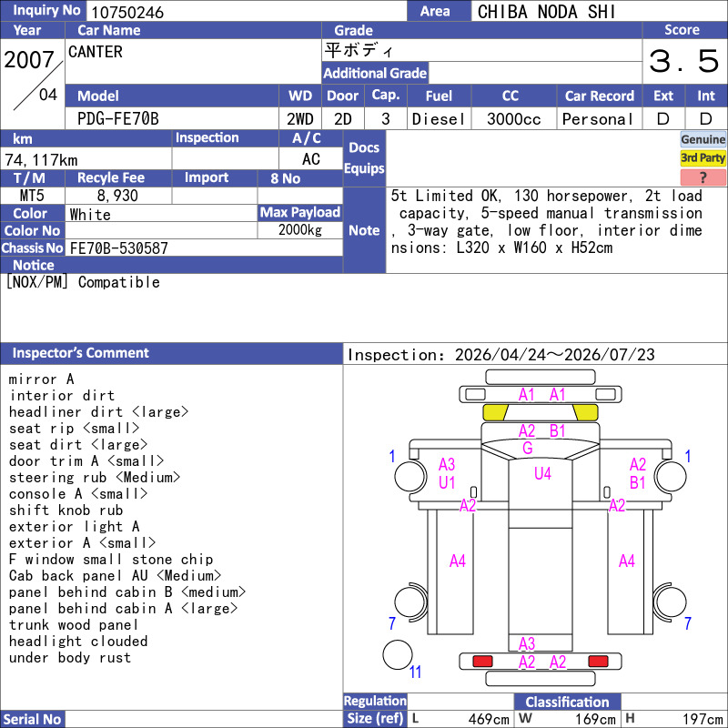Screen dimensions: 728x728
Task: Click the width value 169cm
Action: pos(595,719)
